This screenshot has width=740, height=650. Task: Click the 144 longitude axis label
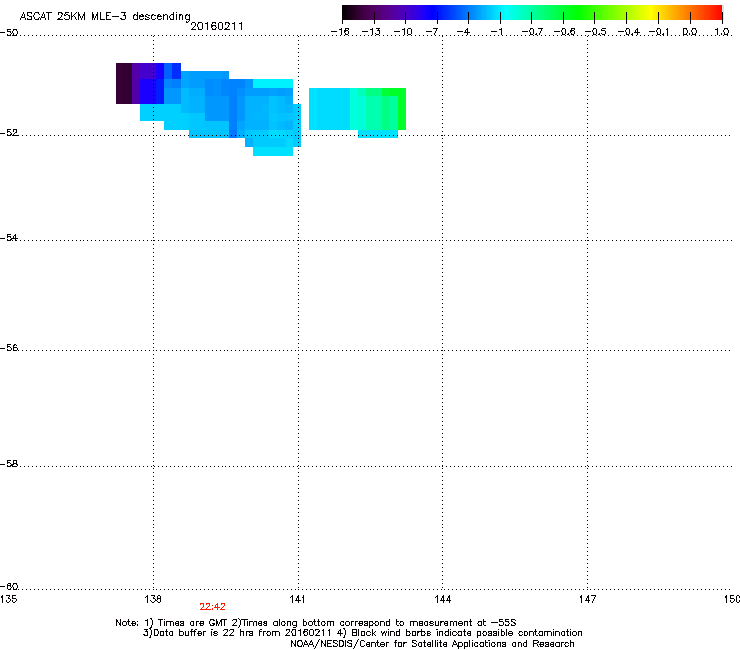coord(442,599)
